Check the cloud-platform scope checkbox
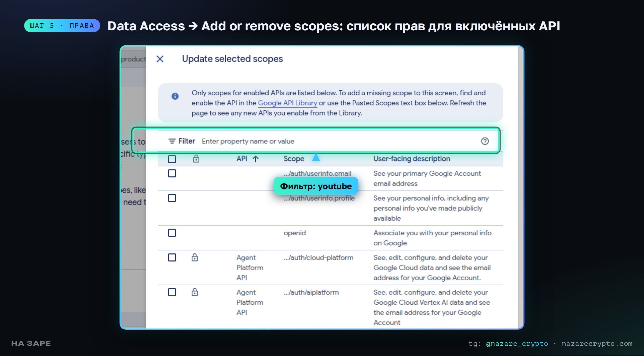Image resolution: width=644 pixels, height=356 pixels. click(172, 257)
